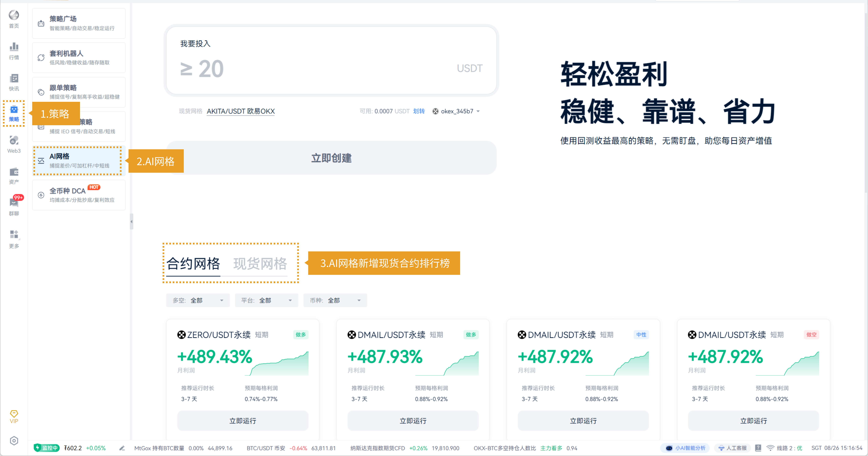Click OKX logo on ZERO/USDT card
This screenshot has height=456, width=868.
pyautogui.click(x=182, y=335)
